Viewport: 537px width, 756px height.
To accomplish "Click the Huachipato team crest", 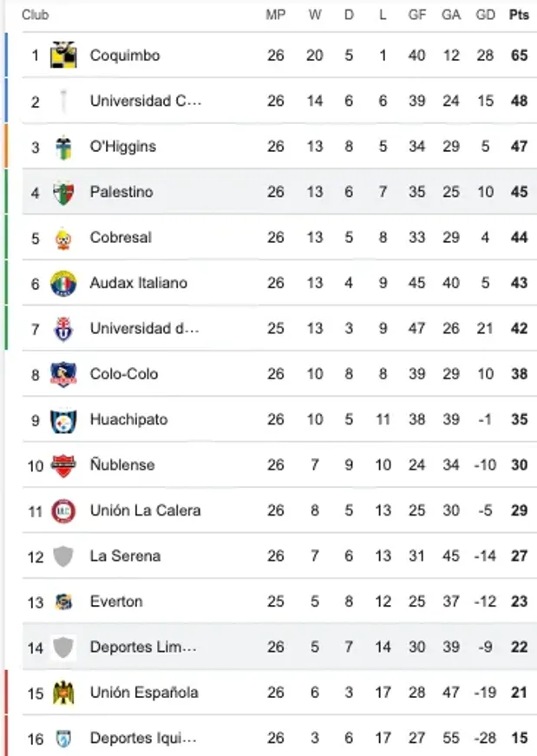I will click(x=63, y=419).
